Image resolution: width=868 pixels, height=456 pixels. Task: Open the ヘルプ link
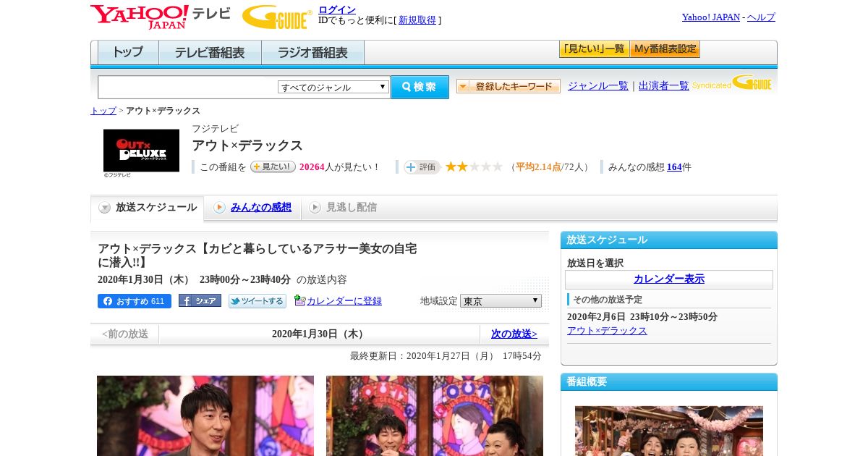761,17
